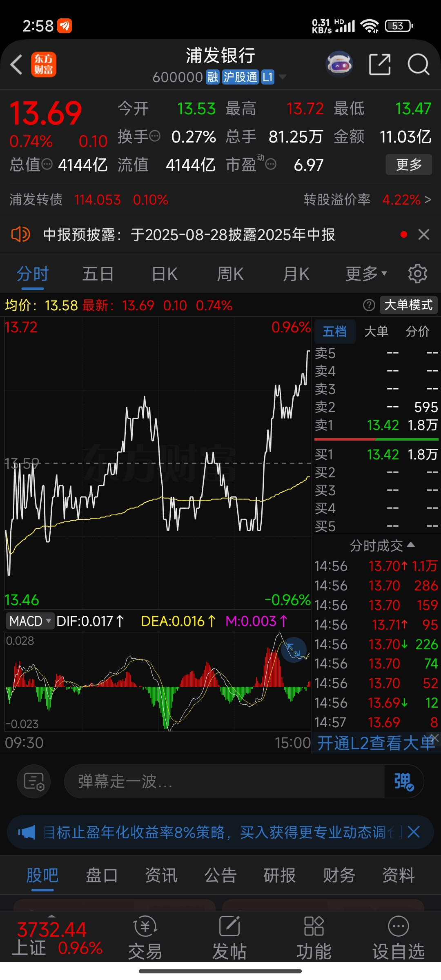Tap the intraday price chart
Screen dimensions: 441x980
pos(158,463)
